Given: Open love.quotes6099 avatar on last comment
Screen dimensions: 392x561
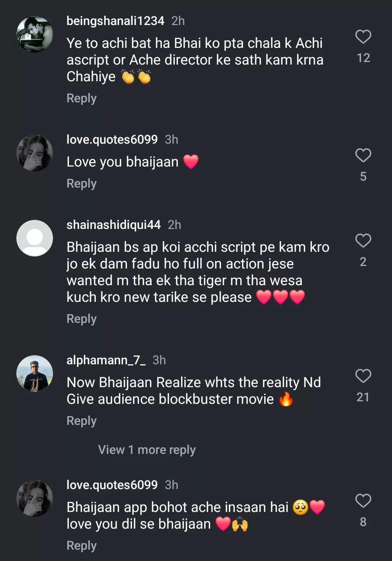Looking at the screenshot, I should point(35,498).
